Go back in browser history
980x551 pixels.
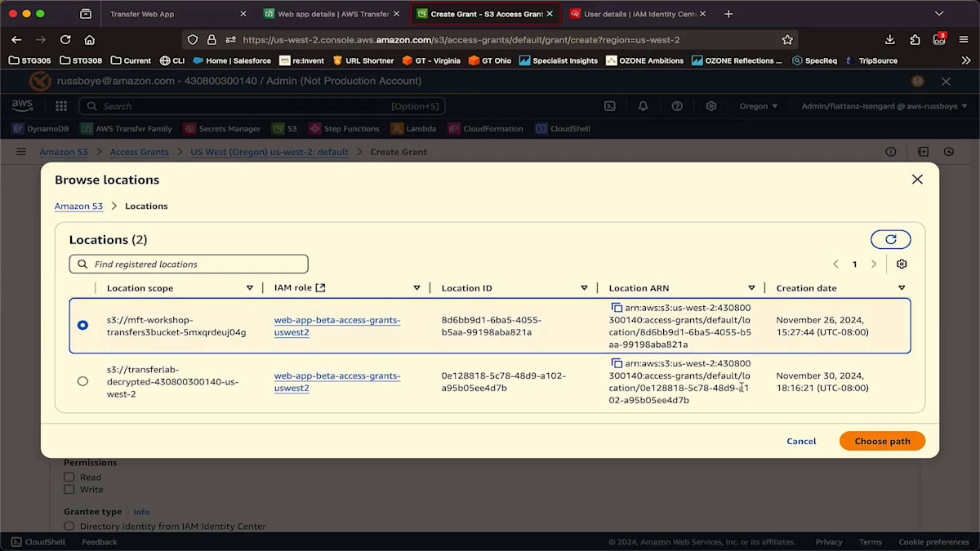point(16,39)
